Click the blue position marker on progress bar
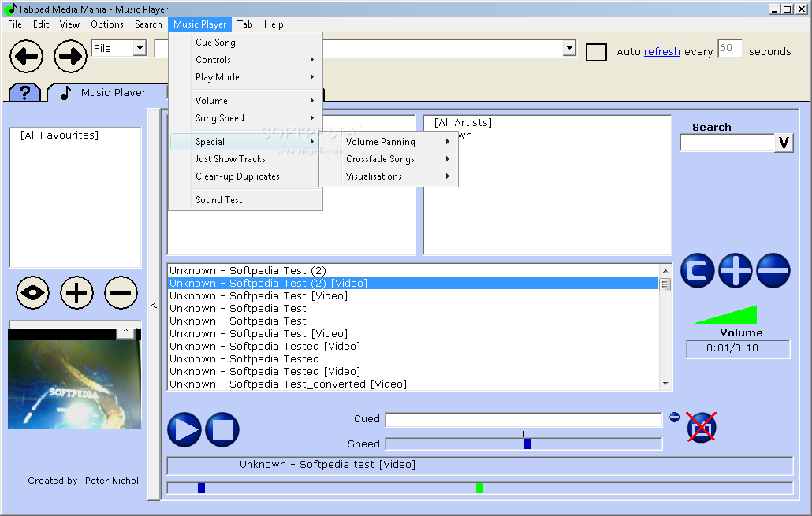The width and height of the screenshot is (812, 516). [x=202, y=488]
